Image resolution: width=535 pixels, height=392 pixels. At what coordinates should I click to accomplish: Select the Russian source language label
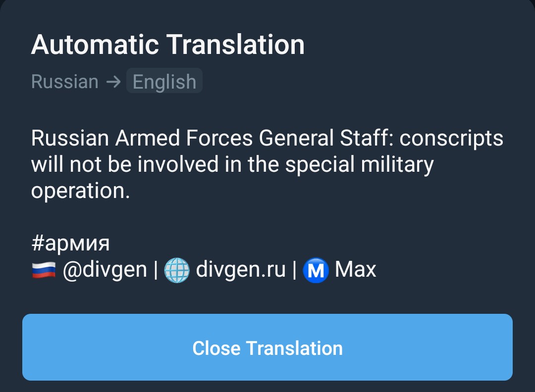65,82
